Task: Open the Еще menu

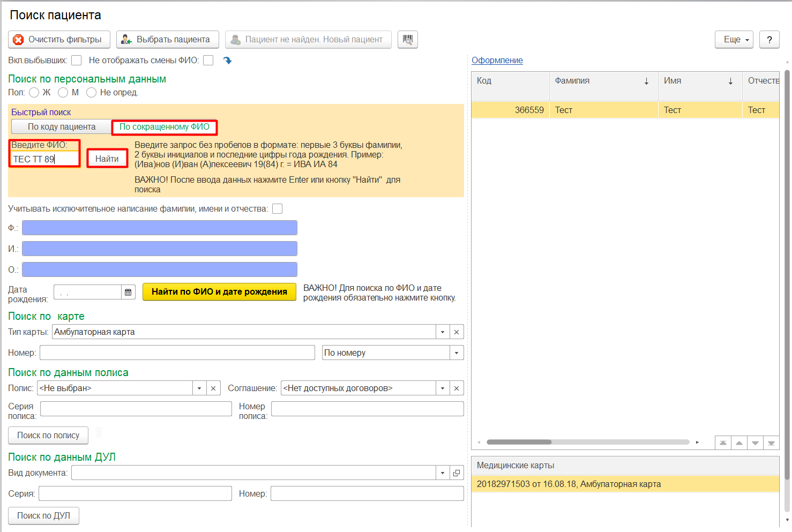Action: (734, 40)
